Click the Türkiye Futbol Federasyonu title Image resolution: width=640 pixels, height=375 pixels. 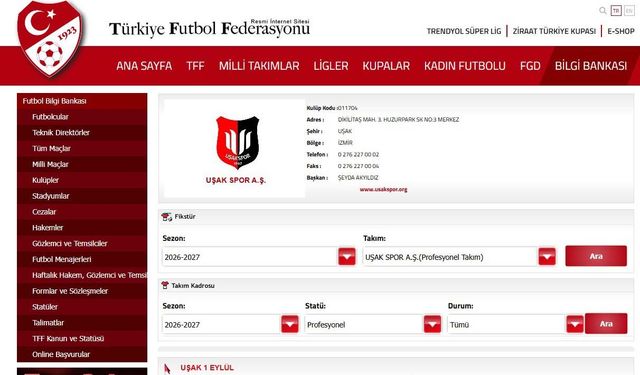pyautogui.click(x=209, y=29)
